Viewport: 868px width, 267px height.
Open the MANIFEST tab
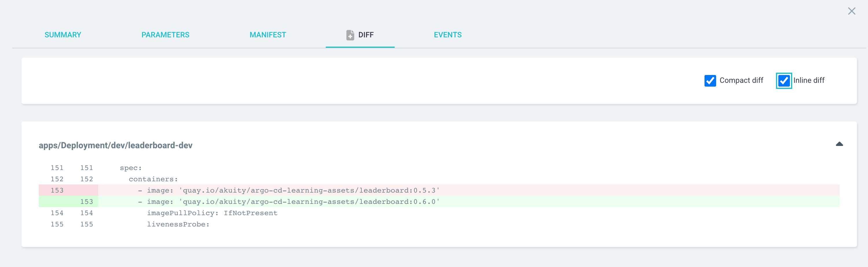pos(268,35)
